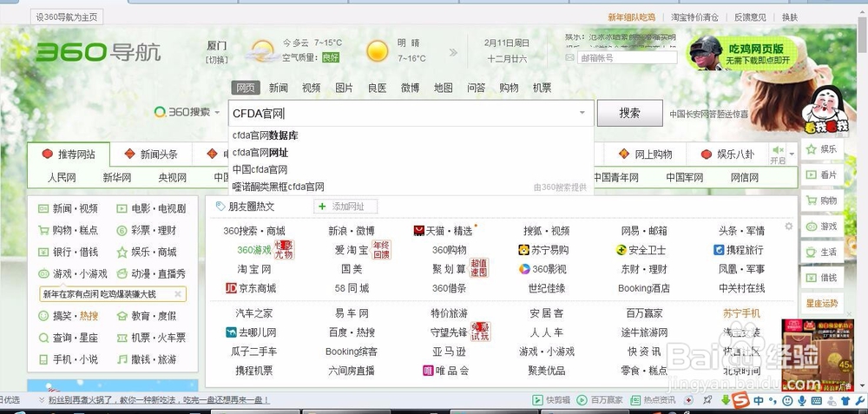Click tomorrow's sunny weather icon

pyautogui.click(x=378, y=51)
